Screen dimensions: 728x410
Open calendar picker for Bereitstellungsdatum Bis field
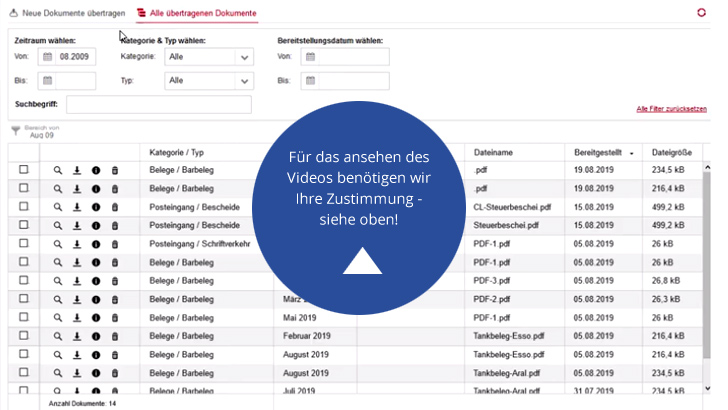click(309, 81)
